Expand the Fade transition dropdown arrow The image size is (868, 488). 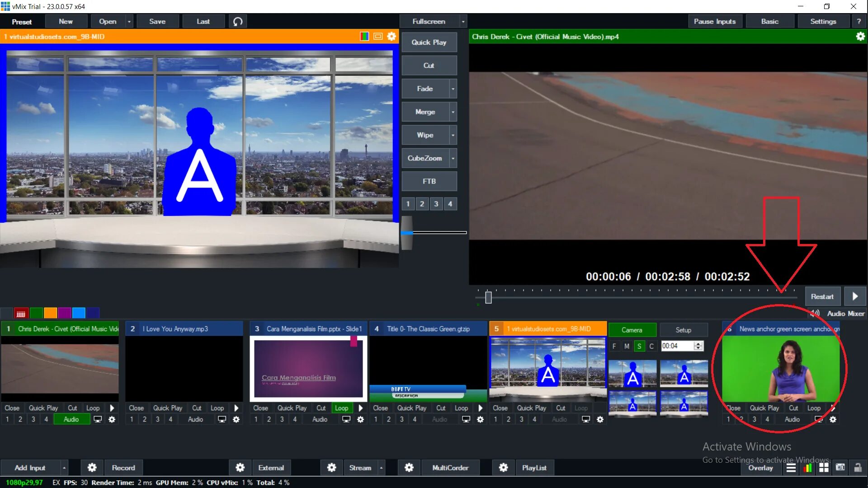click(453, 89)
